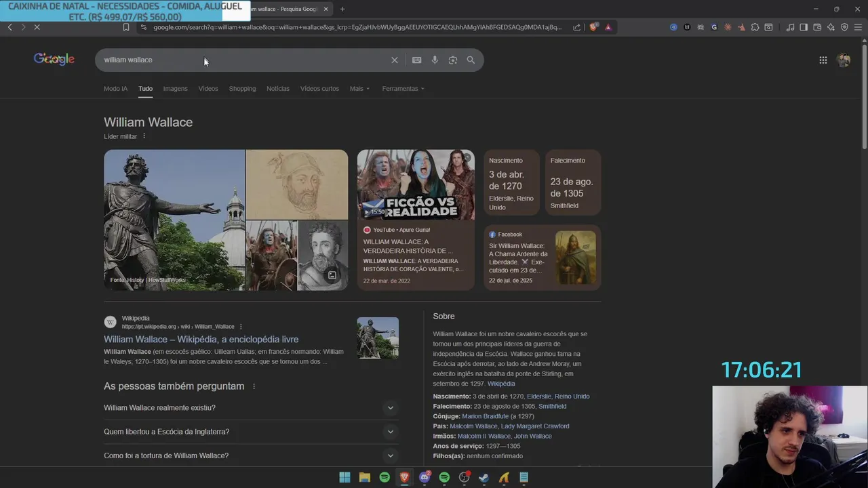Open the extensions puzzle piece menu
Screen dimensions: 868x488
(755, 27)
